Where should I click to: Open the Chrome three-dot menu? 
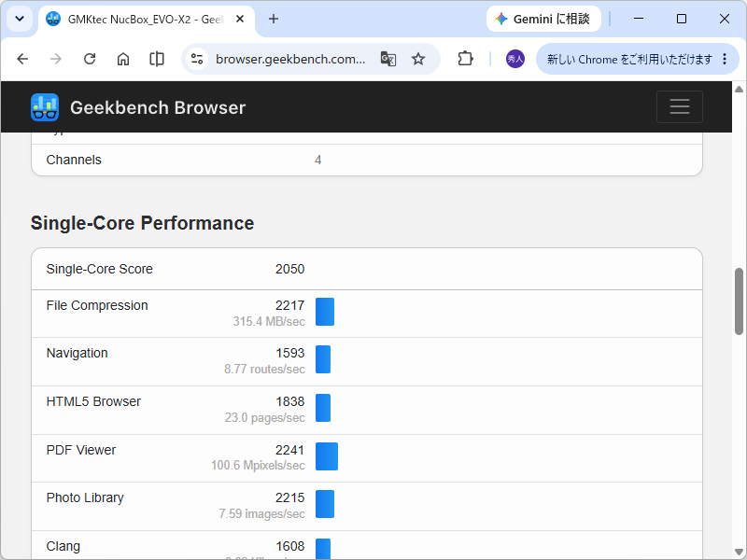click(x=725, y=59)
